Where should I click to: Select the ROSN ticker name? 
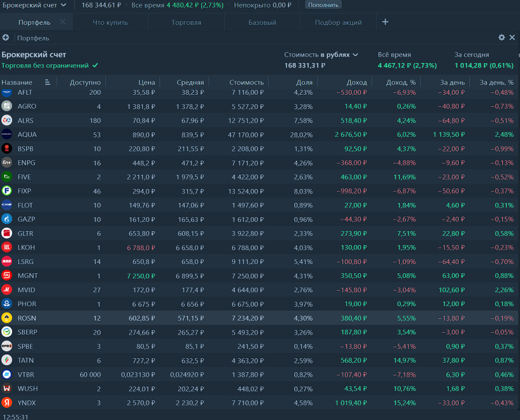click(27, 318)
